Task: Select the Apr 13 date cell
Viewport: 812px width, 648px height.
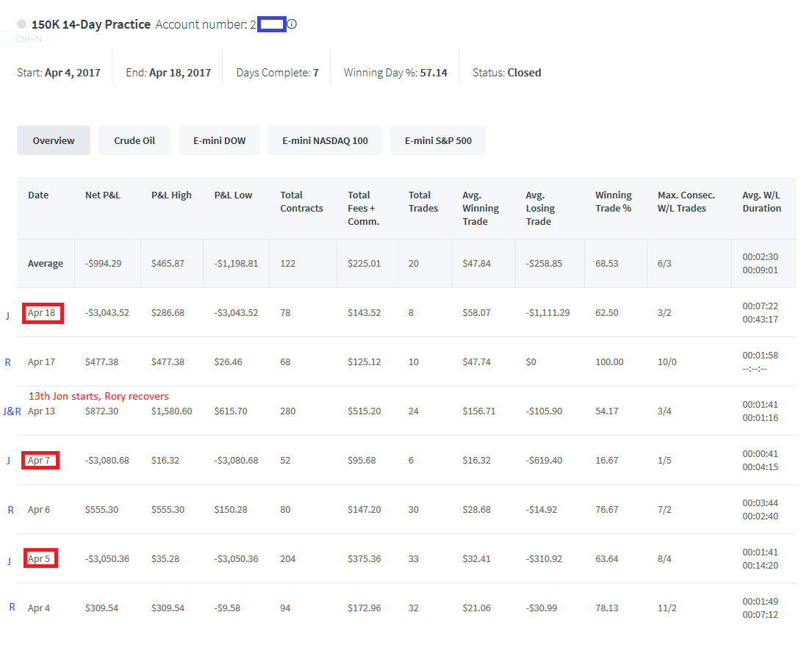Action: click(x=41, y=411)
